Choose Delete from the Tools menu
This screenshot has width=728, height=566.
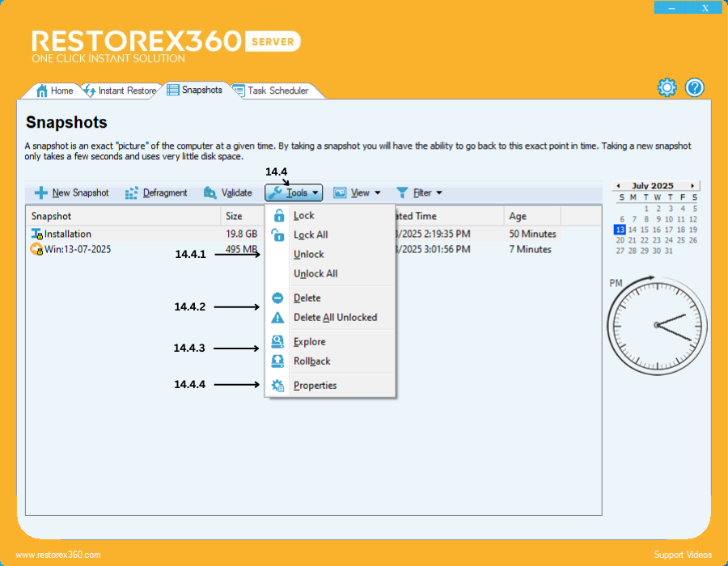point(330,298)
